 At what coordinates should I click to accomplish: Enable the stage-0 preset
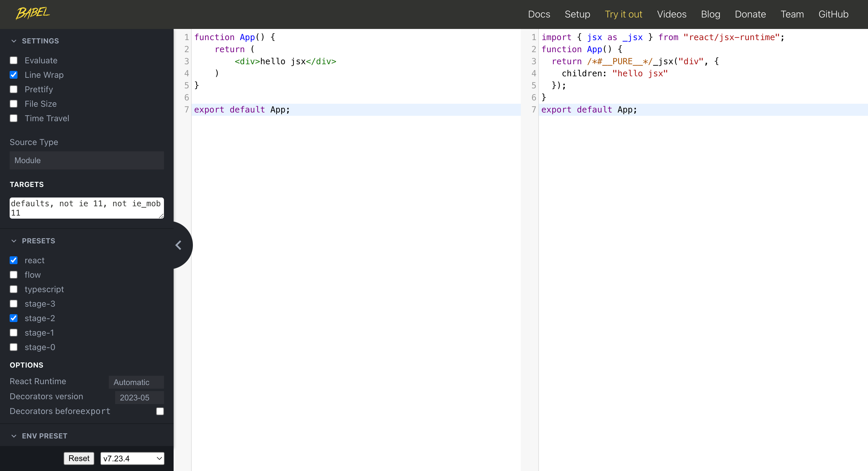14,347
